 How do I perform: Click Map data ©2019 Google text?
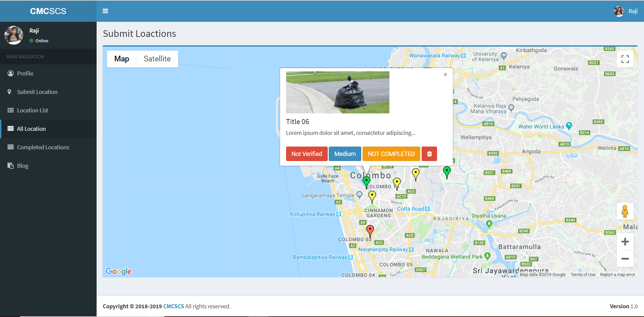tap(543, 275)
